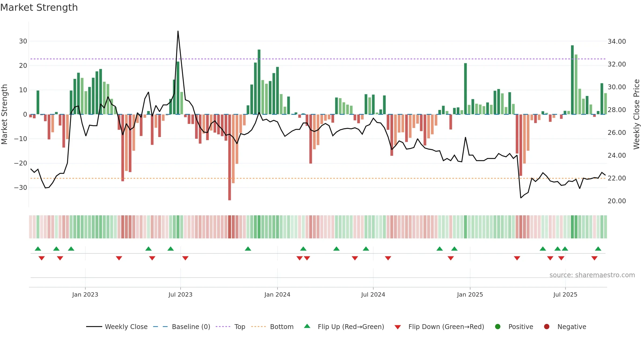The image size is (644, 362).
Task: Click the sharemaestro.com source text
Action: [x=592, y=275]
